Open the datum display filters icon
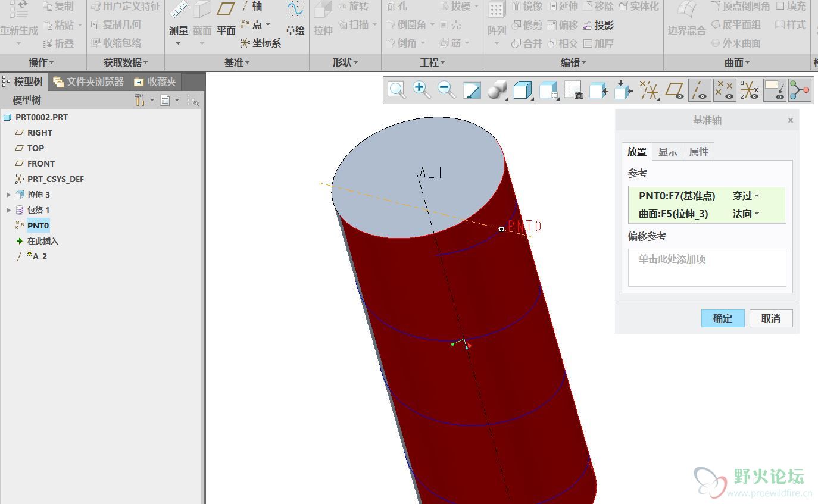The image size is (818, 504). tap(649, 90)
